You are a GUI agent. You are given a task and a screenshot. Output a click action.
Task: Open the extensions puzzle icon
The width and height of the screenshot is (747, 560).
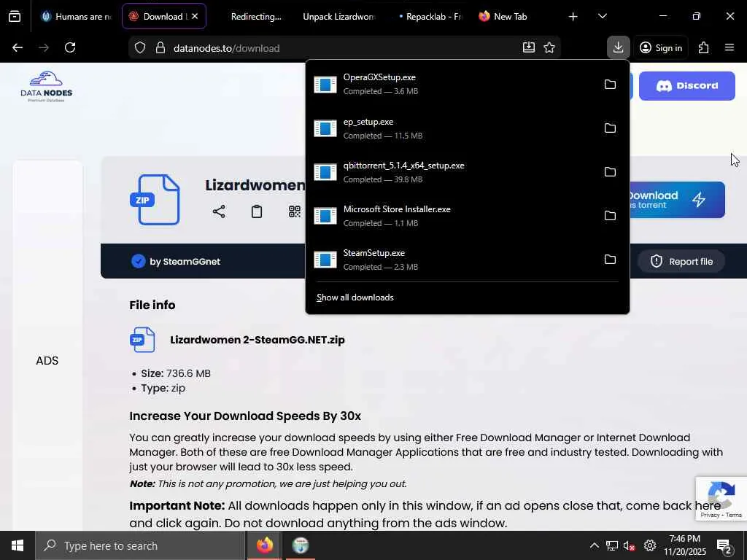pos(703,47)
